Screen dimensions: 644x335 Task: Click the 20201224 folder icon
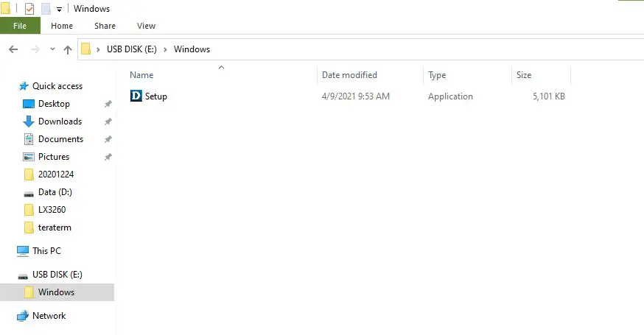click(x=29, y=174)
